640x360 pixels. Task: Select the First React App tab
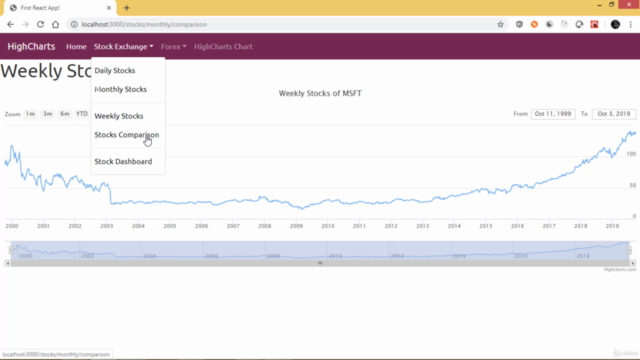point(60,8)
